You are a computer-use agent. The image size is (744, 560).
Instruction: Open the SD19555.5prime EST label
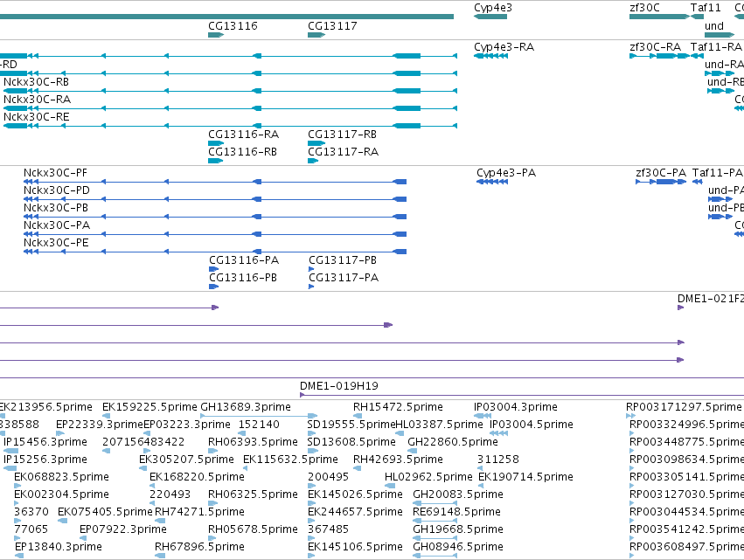tap(351, 425)
